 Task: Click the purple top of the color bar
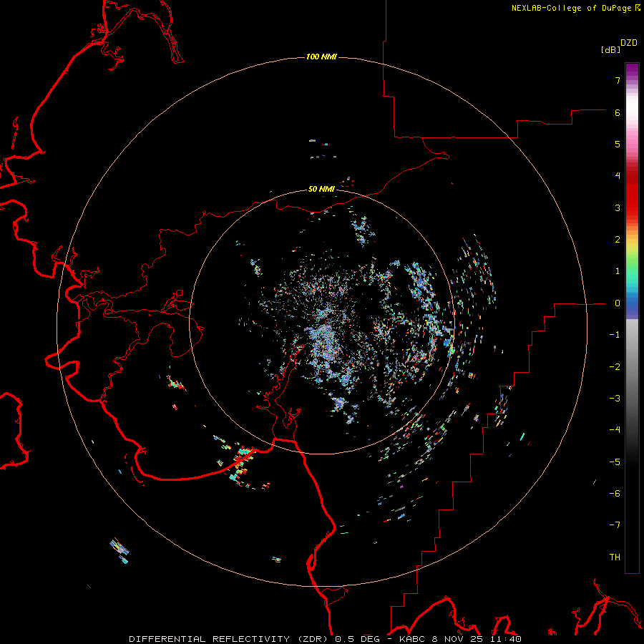(x=632, y=70)
